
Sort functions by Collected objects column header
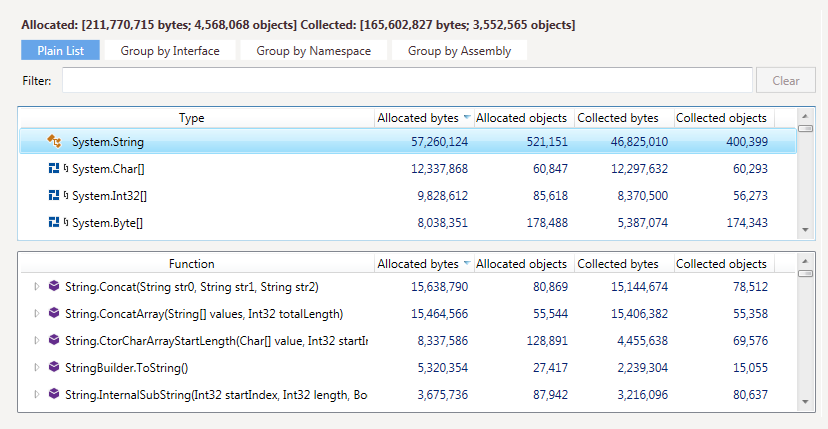721,264
